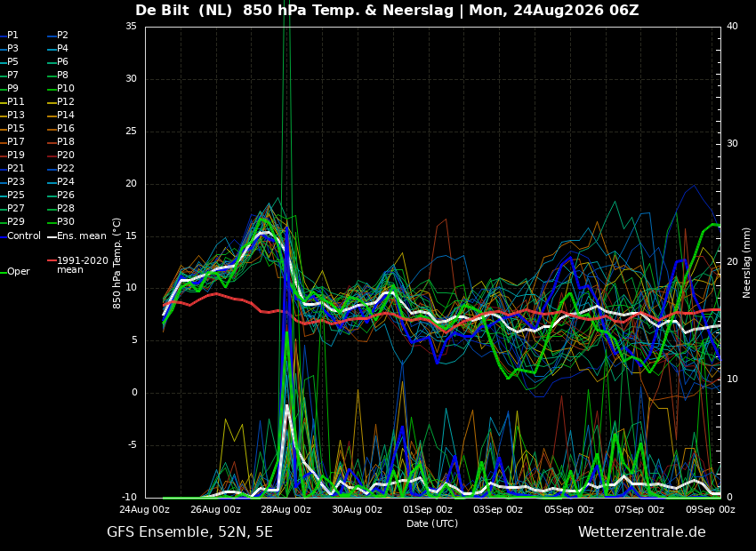Click the Wetterzentrale.de credit text
The image size is (756, 551).
tap(642, 532)
